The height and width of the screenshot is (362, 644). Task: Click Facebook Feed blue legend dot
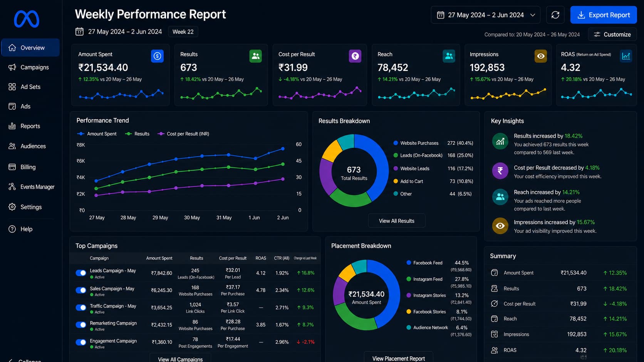[x=409, y=263]
